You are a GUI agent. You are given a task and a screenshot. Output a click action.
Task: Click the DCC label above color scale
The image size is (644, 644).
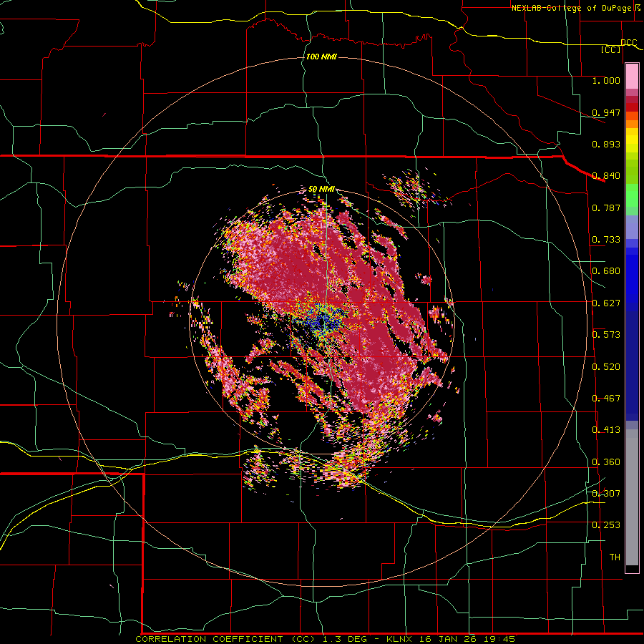click(x=628, y=43)
